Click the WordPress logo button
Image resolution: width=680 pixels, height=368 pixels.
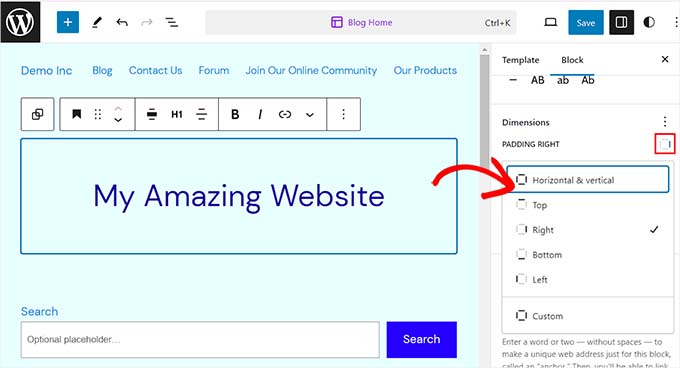click(x=20, y=22)
